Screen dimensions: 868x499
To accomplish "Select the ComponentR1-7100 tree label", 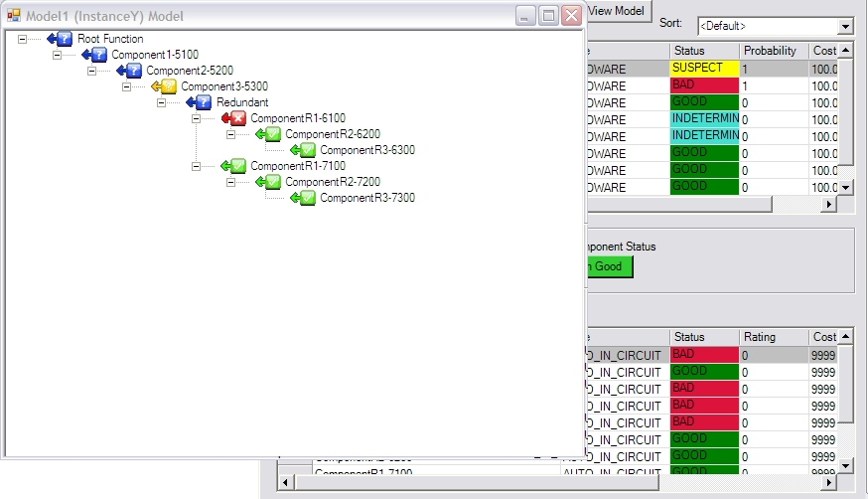I will coord(298,166).
